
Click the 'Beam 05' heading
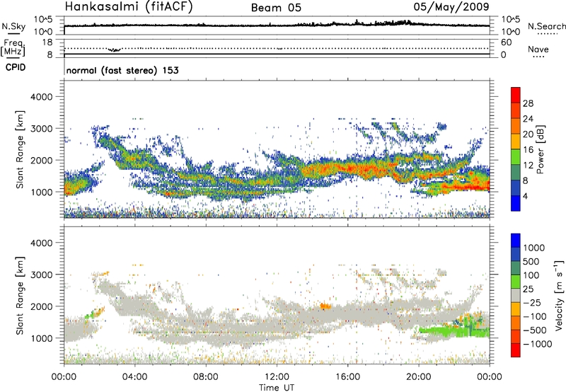276,8
